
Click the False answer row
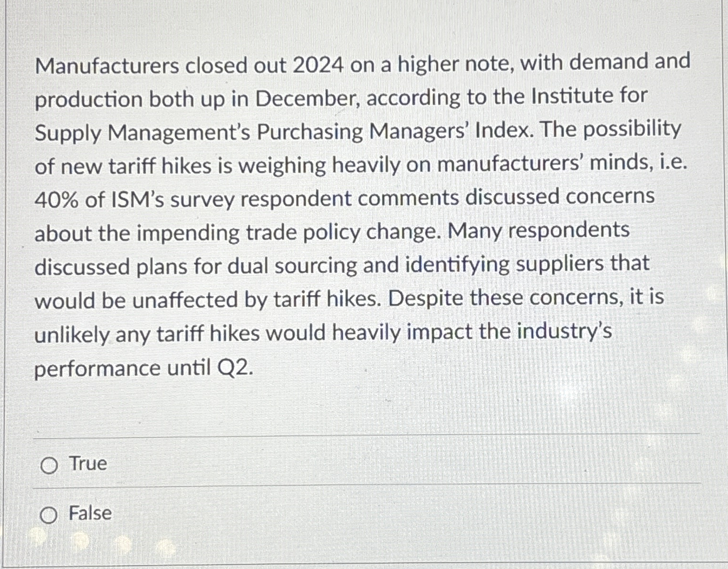coord(190,515)
